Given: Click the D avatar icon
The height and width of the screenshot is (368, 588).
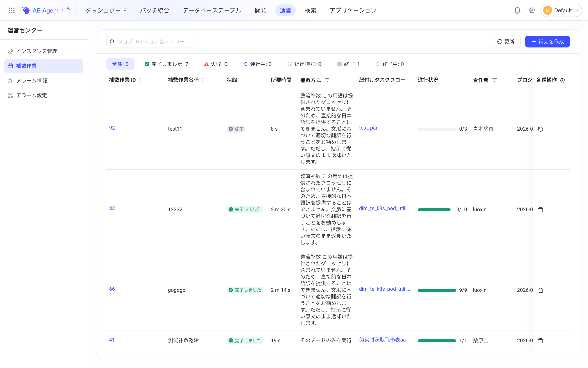Looking at the screenshot, I should tap(547, 10).
